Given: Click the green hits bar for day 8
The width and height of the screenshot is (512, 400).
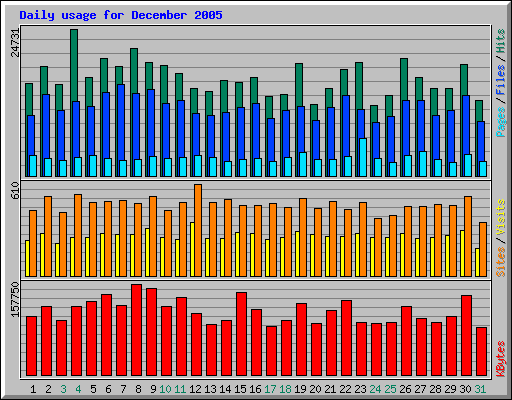Looking at the screenshot, I should [x=134, y=71].
